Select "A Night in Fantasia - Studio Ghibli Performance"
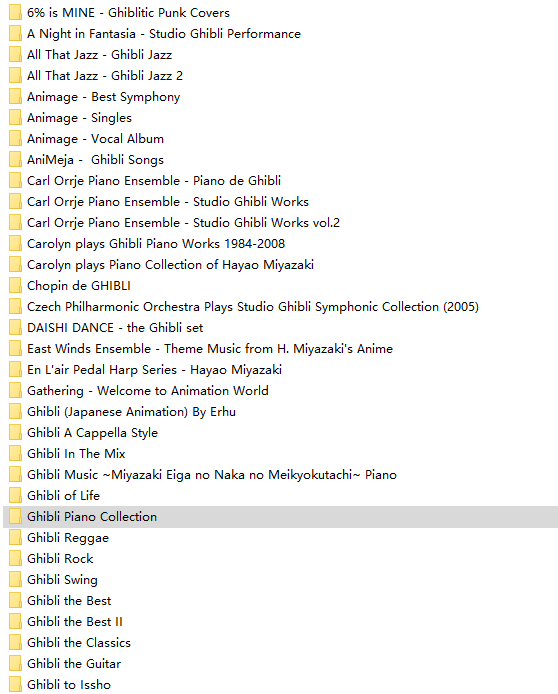This screenshot has height=694, width=558. click(x=164, y=33)
